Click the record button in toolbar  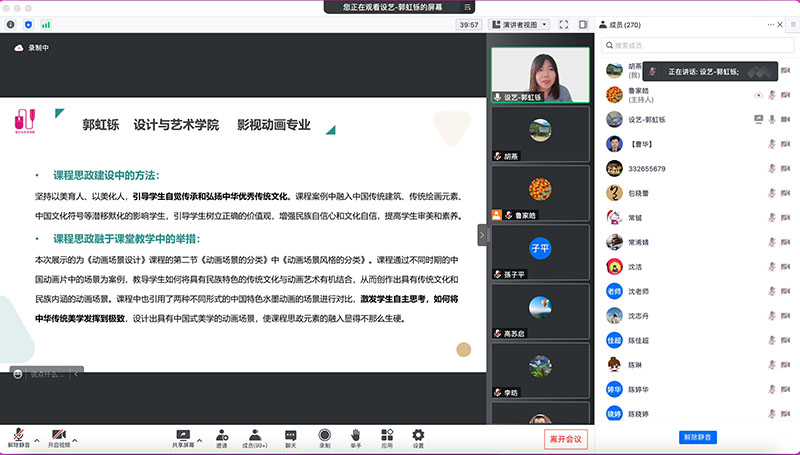pyautogui.click(x=324, y=437)
